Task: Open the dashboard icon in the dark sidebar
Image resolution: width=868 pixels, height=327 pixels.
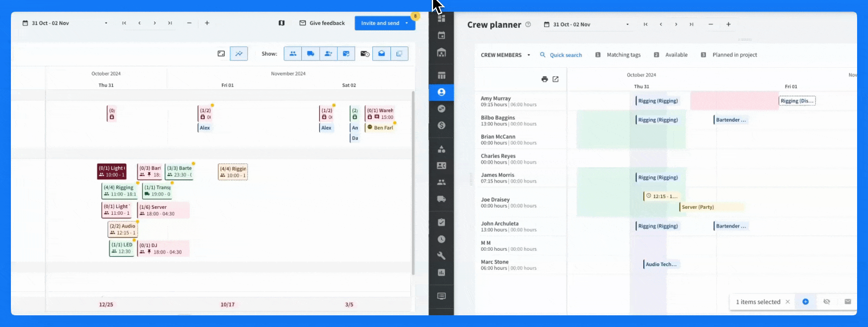Action: click(x=441, y=19)
